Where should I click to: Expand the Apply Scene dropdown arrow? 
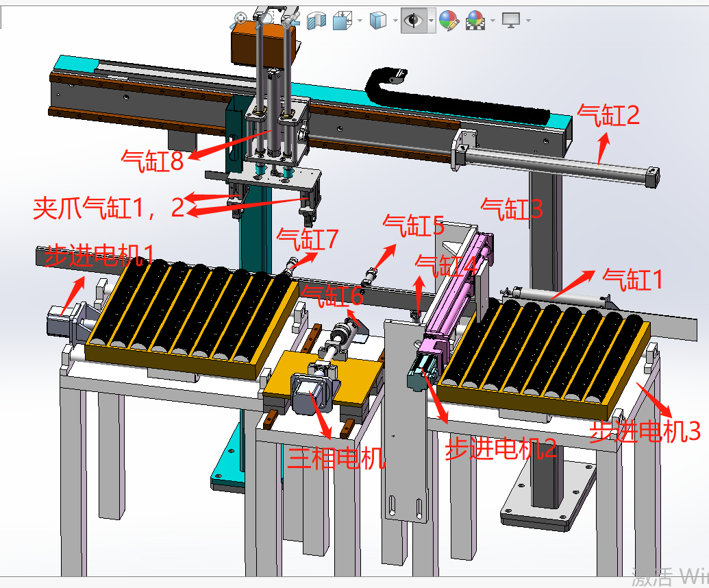[x=492, y=21]
